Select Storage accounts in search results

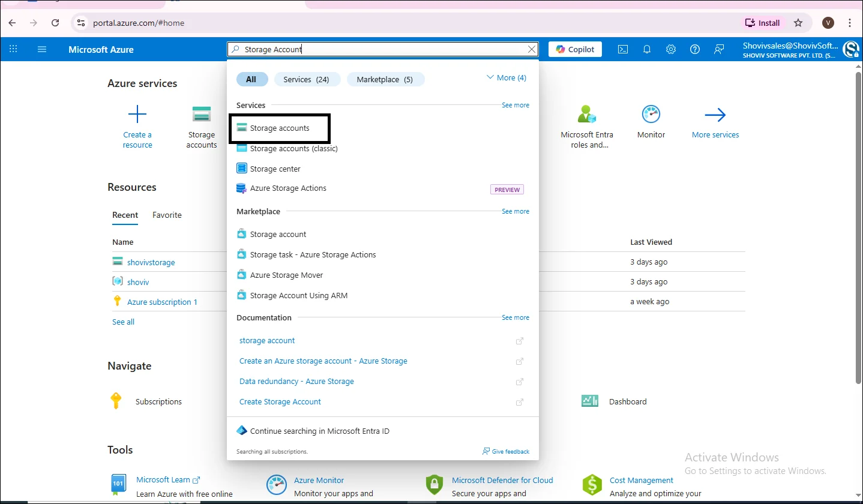pos(280,128)
